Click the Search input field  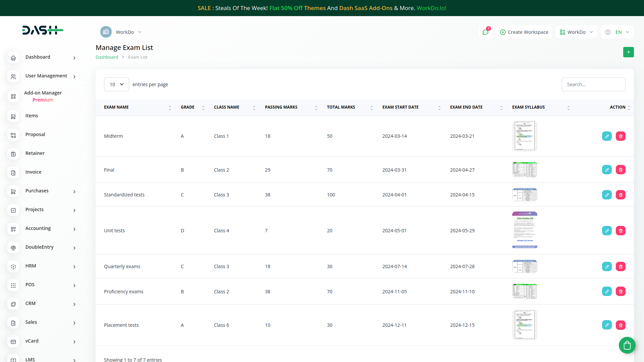tap(593, 84)
